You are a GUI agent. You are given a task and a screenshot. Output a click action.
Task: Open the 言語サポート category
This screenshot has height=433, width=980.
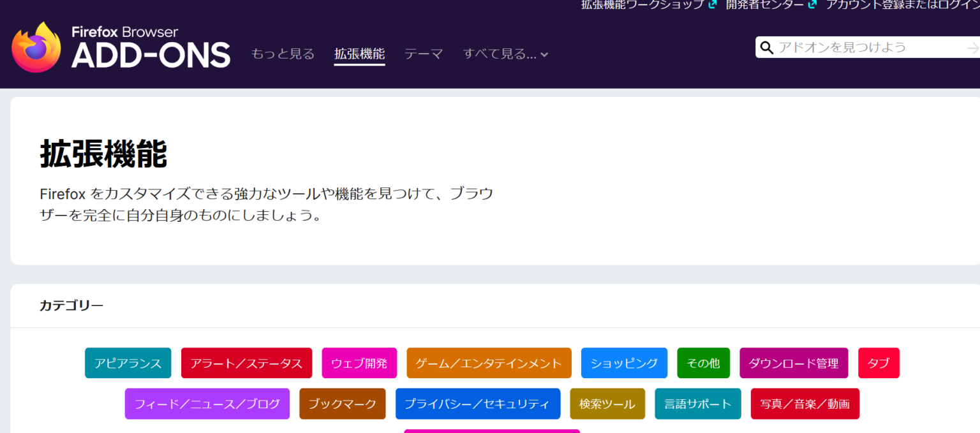[x=697, y=404]
